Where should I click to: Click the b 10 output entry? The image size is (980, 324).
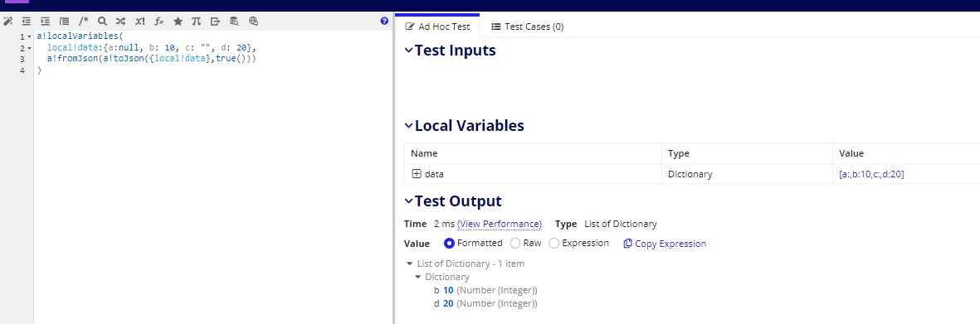(485, 290)
